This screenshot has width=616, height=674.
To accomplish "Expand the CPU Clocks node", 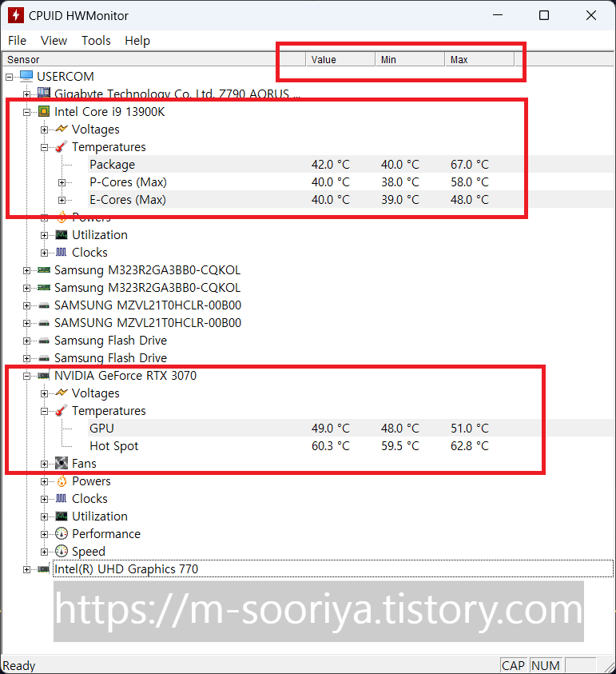I will (x=44, y=253).
